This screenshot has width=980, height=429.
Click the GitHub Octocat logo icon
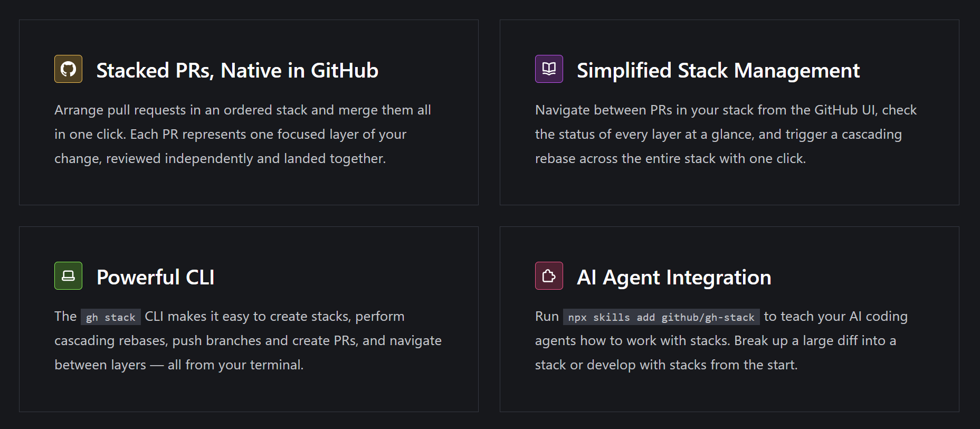68,69
